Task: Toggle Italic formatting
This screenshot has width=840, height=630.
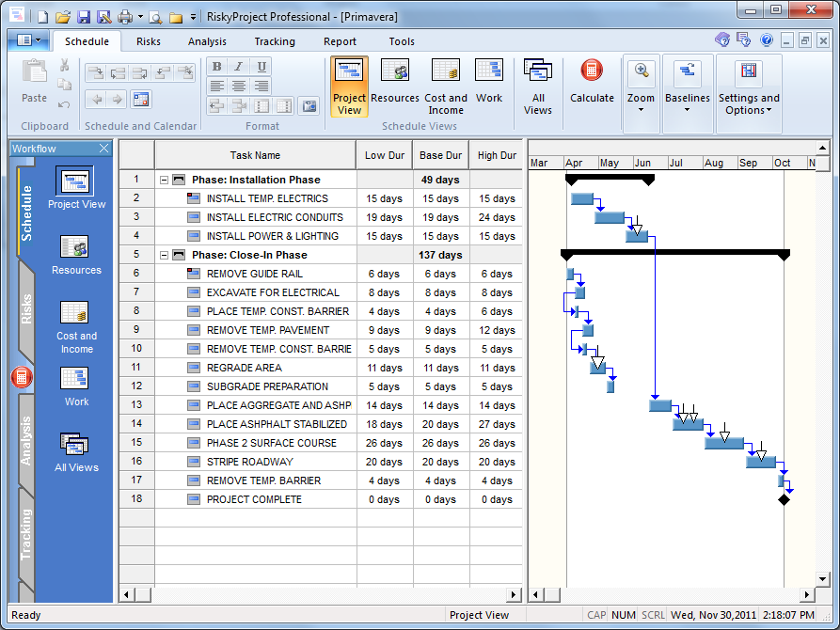Action: 239,67
